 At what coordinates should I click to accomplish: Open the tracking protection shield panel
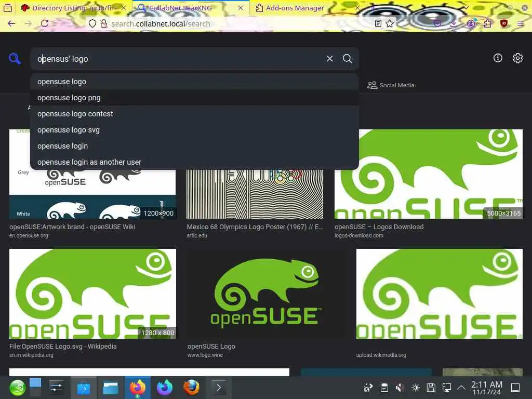92,23
